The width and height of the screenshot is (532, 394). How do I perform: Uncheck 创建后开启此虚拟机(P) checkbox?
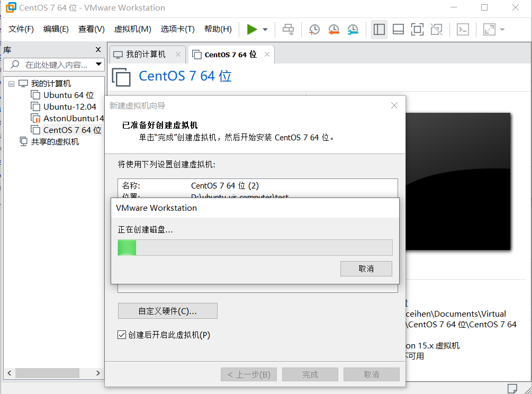[121, 335]
